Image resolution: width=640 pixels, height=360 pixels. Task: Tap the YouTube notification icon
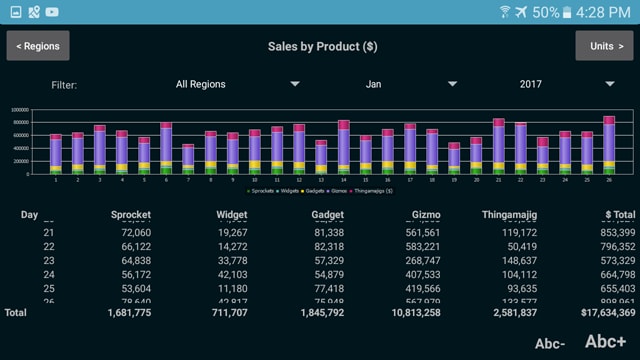click(x=52, y=12)
